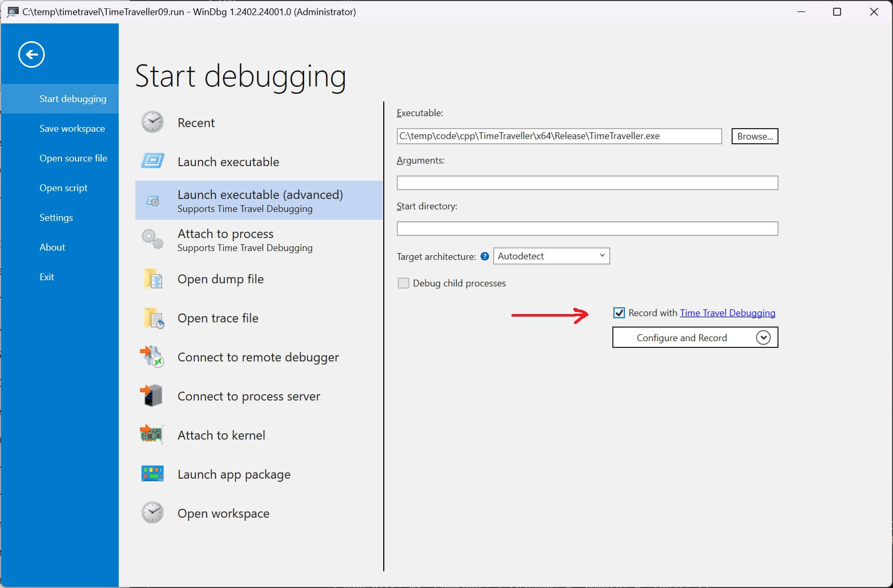Click the Executable path input field
Viewport: 893px width, 588px height.
[559, 136]
